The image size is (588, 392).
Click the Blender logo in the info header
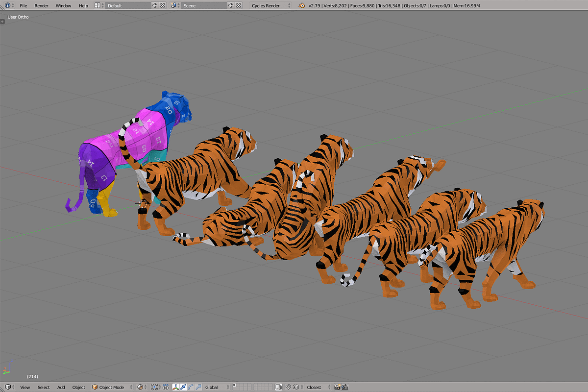302,5
